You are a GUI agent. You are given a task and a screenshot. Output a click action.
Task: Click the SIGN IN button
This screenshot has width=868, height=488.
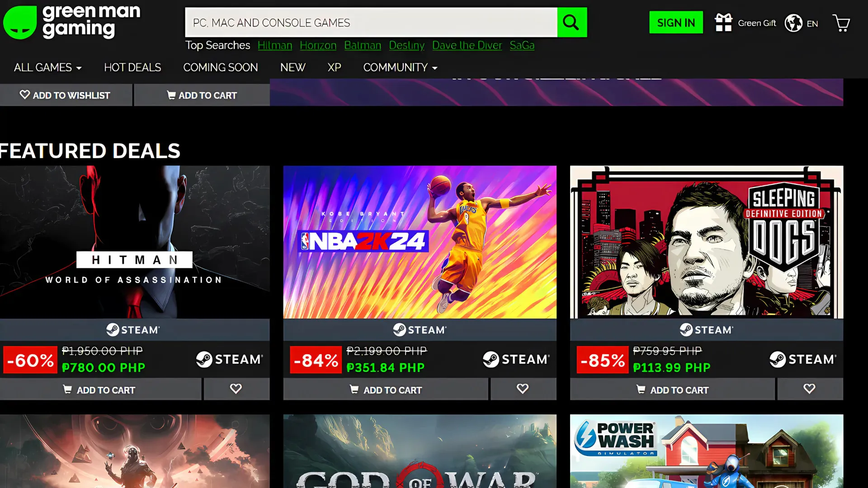click(676, 23)
